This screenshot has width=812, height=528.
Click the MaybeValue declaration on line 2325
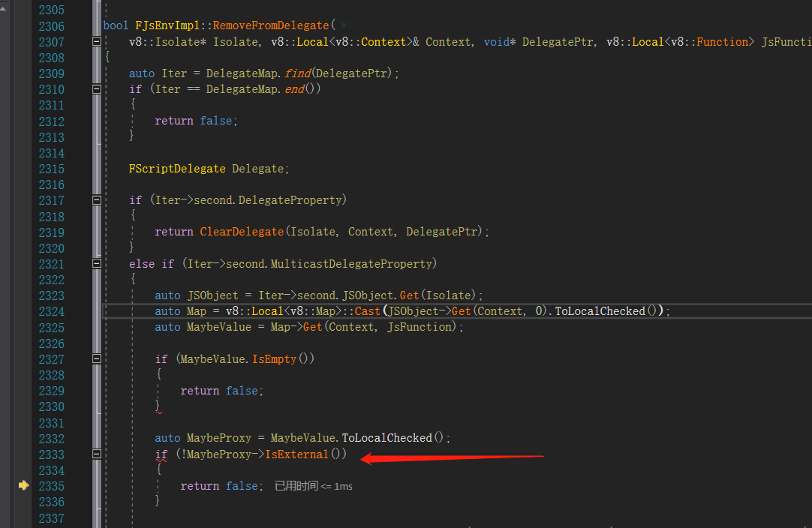(219, 327)
